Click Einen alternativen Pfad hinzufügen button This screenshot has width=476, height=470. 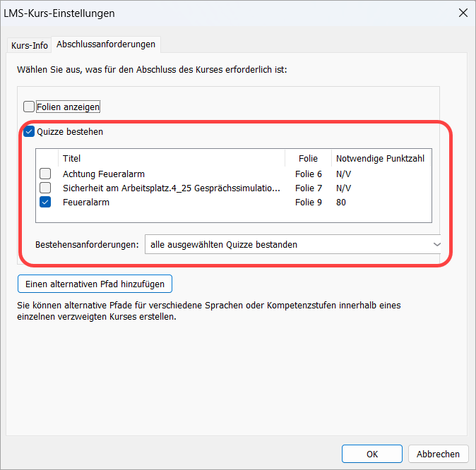[x=95, y=284]
